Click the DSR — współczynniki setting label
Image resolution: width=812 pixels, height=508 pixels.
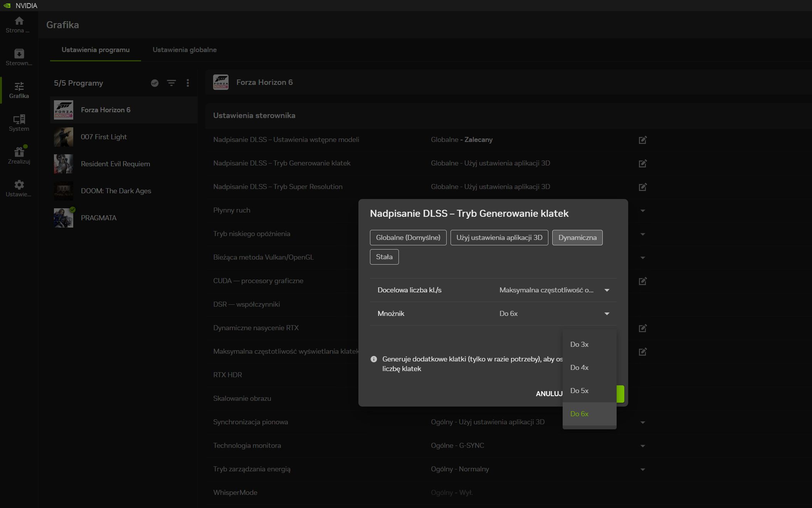tap(246, 304)
